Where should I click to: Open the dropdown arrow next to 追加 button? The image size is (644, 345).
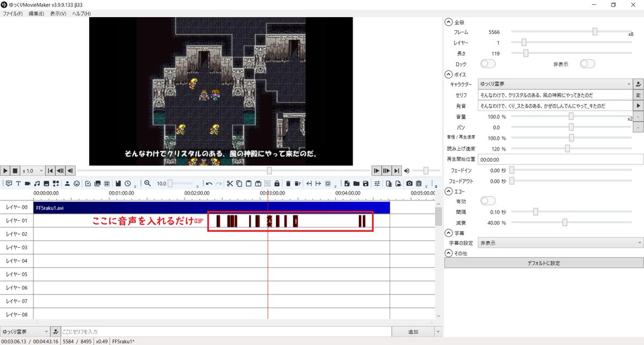pyautogui.click(x=437, y=332)
